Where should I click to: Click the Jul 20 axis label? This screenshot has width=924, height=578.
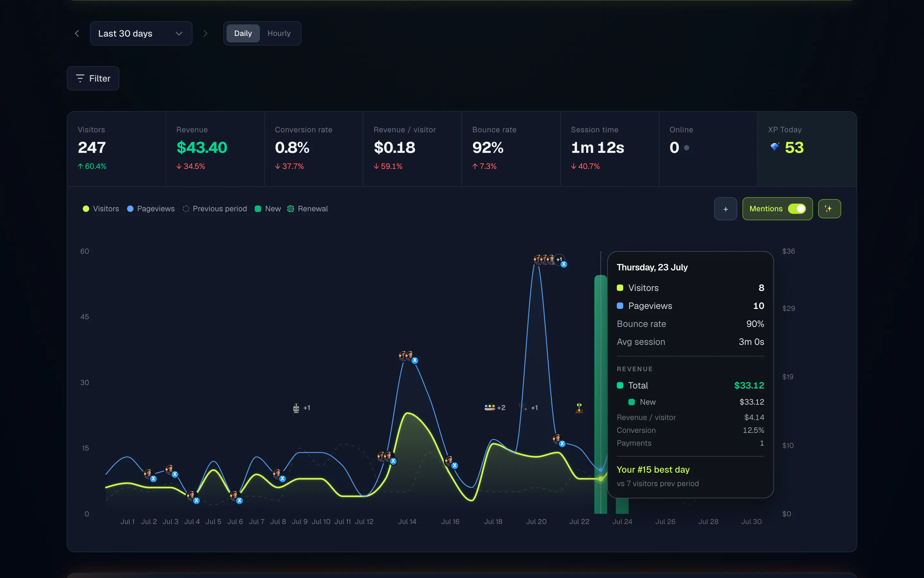pyautogui.click(x=536, y=521)
